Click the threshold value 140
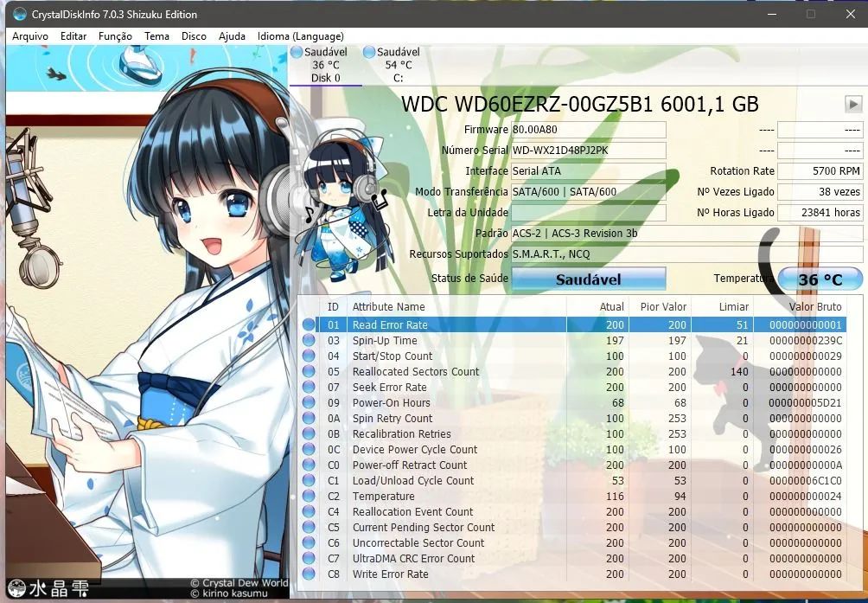Image resolution: width=868 pixels, height=603 pixels. coord(739,371)
